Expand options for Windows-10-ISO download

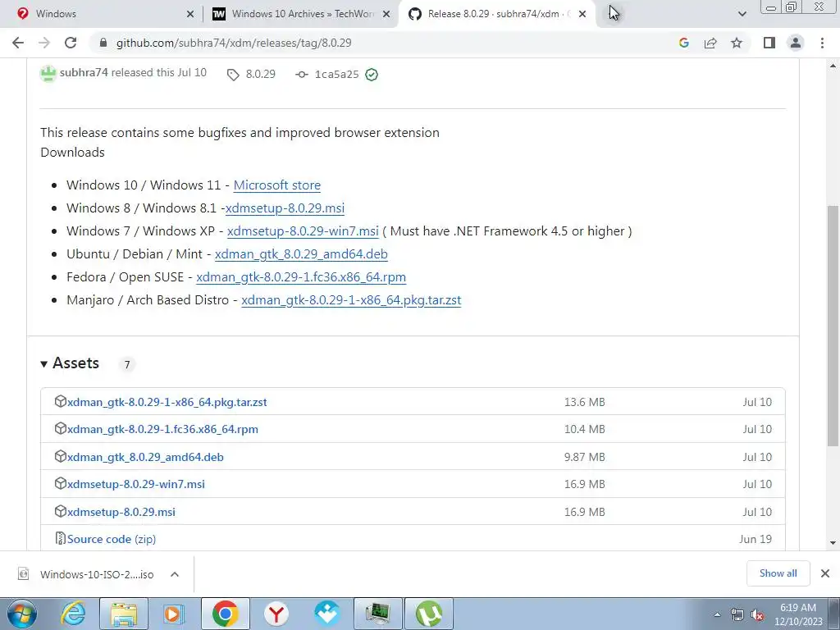click(174, 574)
